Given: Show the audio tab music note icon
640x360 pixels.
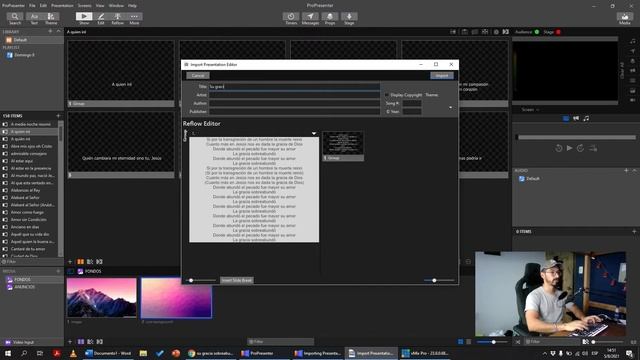Looking at the screenshot, I should click(586, 118).
